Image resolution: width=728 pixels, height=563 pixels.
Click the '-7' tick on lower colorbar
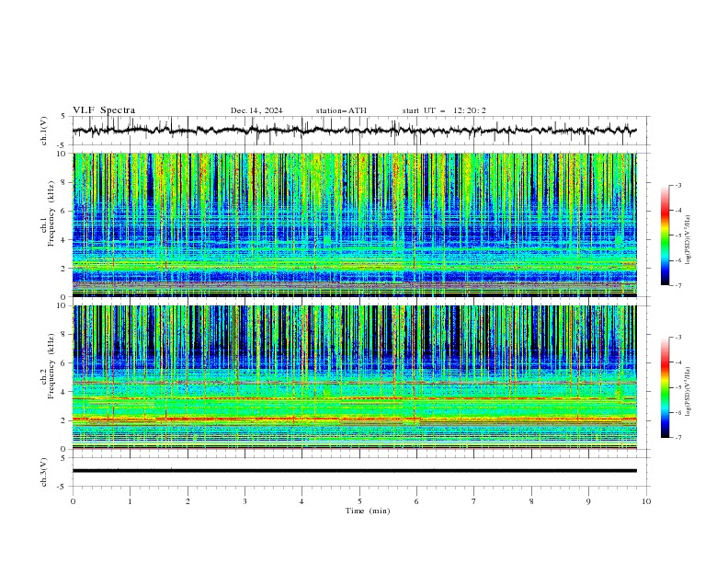click(677, 438)
